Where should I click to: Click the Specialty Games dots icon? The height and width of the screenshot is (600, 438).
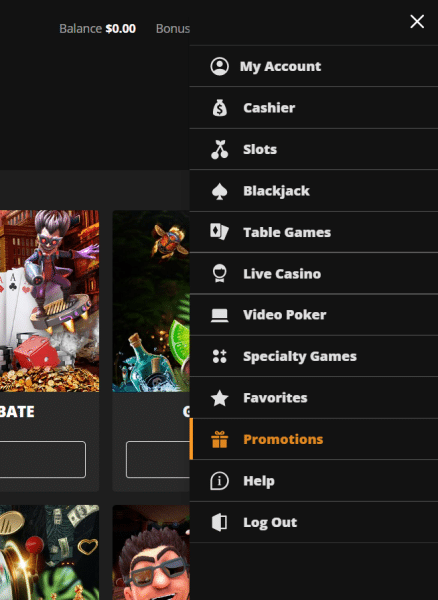[x=220, y=356]
